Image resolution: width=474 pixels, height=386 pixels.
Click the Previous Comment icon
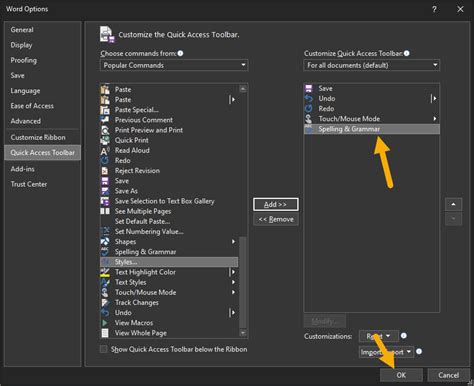pos(105,120)
